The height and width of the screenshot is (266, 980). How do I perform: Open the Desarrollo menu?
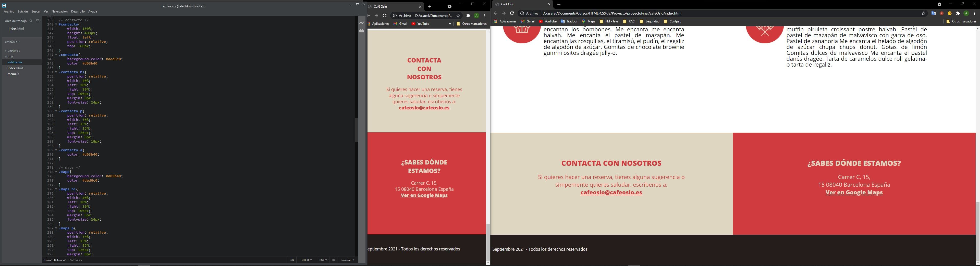pos(78,12)
